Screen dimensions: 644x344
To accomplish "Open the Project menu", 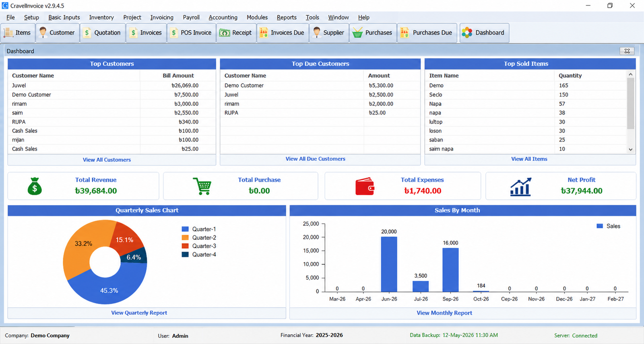I will [132, 17].
